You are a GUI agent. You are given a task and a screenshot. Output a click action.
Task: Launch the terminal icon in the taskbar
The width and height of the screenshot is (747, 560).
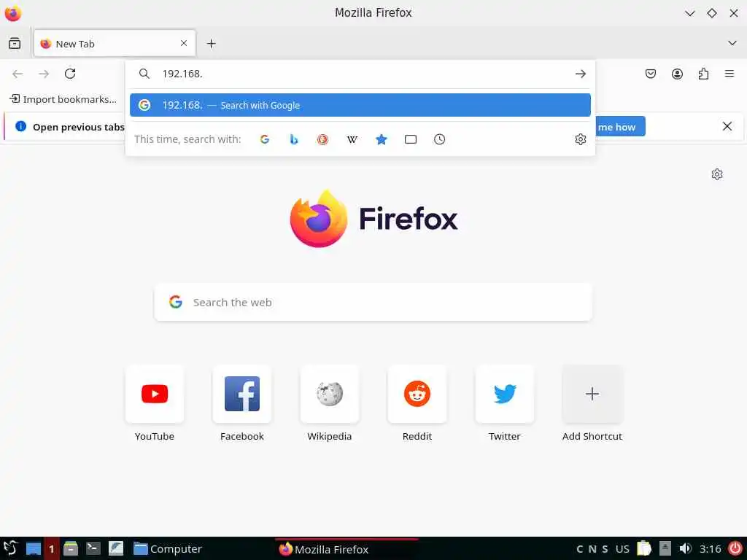pos(93,548)
